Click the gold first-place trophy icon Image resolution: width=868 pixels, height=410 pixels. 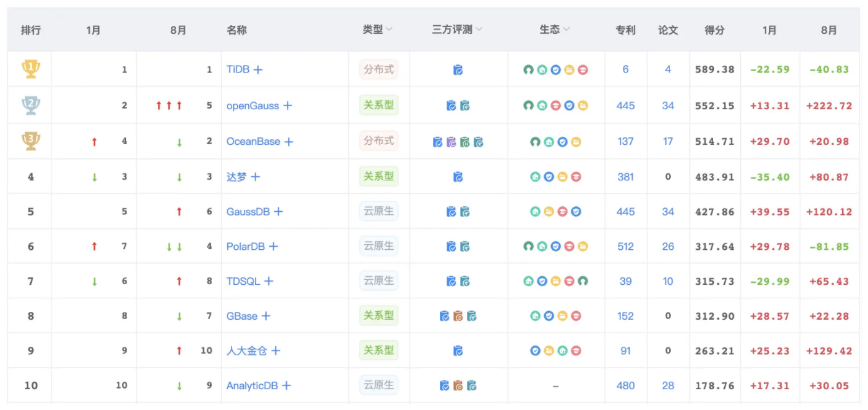tap(31, 69)
